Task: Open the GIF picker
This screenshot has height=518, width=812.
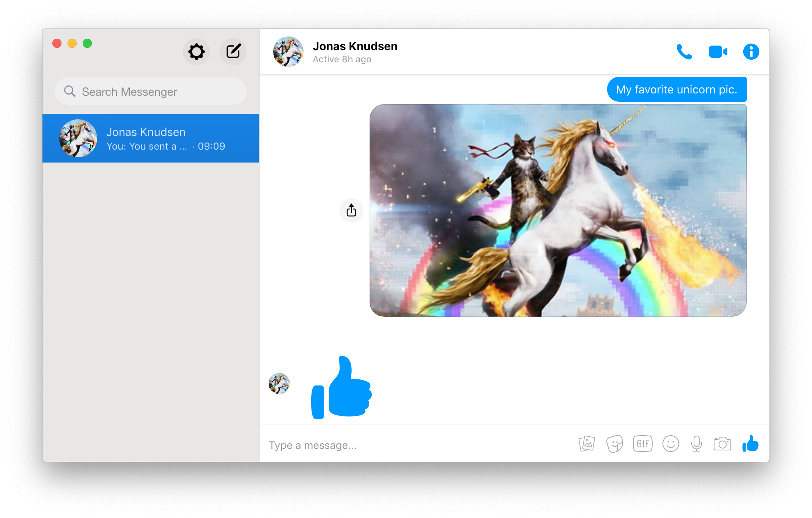Action: pyautogui.click(x=642, y=443)
